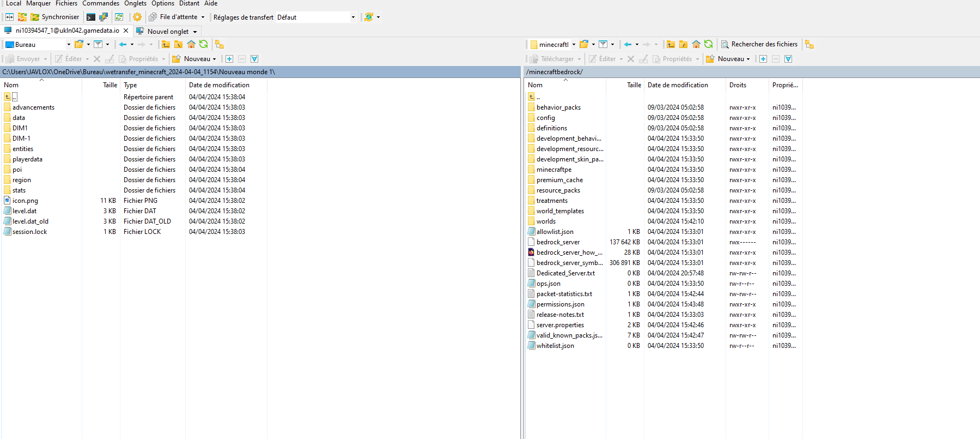The height and width of the screenshot is (439, 980).
Task: Go to root directory in remote panel
Action: (x=684, y=44)
